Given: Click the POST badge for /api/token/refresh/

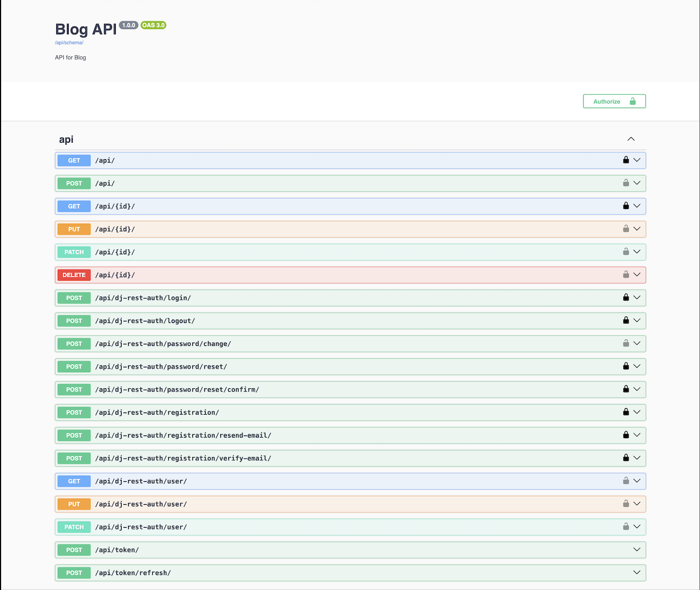Looking at the screenshot, I should [74, 573].
